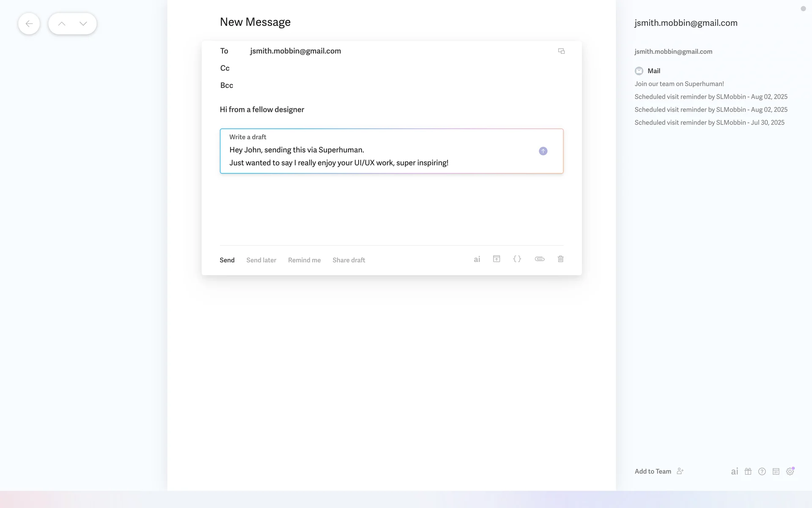
Task: Click the paperclip attach file icon
Action: click(539, 259)
